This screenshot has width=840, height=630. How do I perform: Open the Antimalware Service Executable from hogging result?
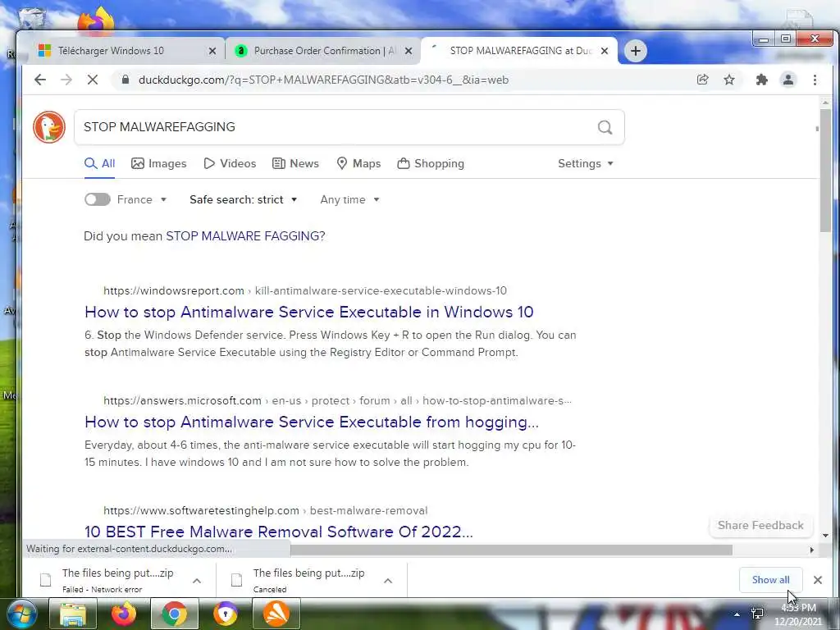[312, 422]
